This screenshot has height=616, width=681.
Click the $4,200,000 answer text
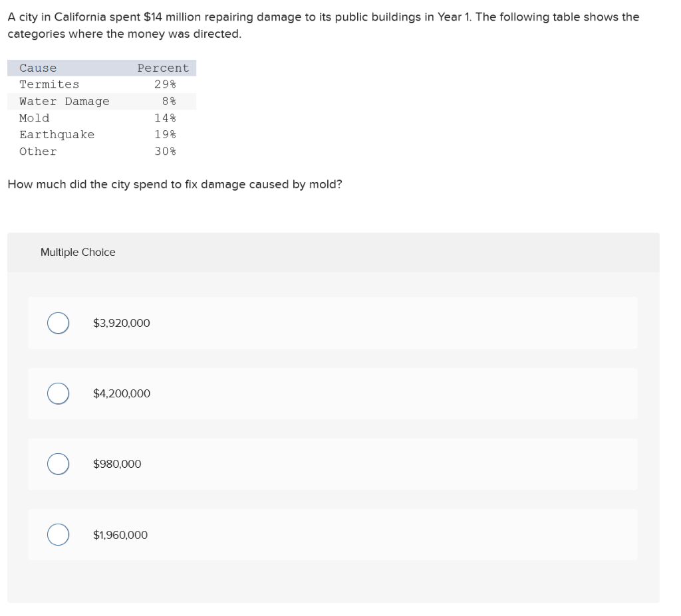tap(122, 393)
